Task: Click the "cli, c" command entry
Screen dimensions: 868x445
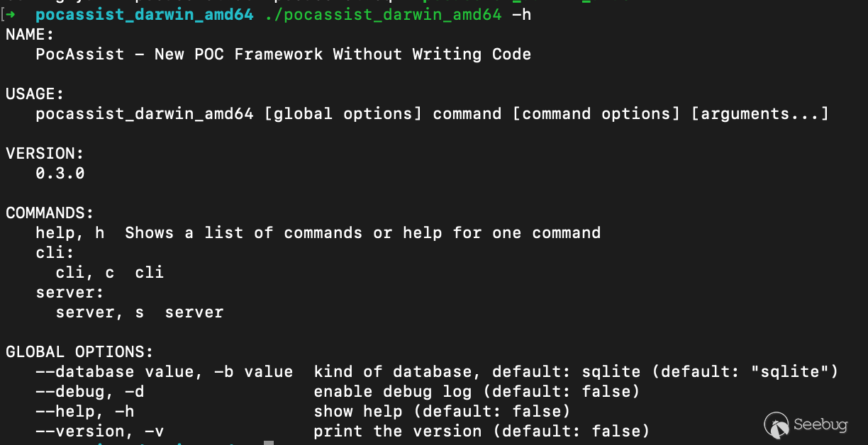Action: click(84, 272)
